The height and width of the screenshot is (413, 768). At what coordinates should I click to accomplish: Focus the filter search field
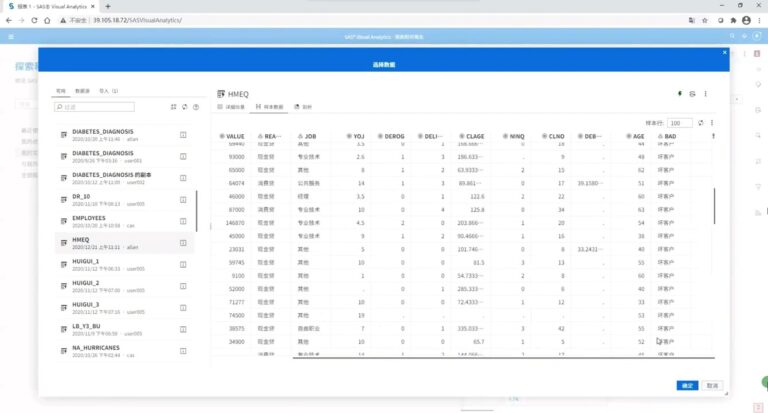tap(95, 107)
